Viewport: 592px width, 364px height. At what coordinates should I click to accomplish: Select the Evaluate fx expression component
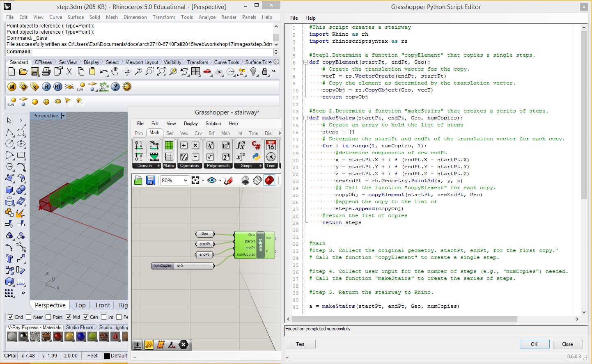click(241, 145)
